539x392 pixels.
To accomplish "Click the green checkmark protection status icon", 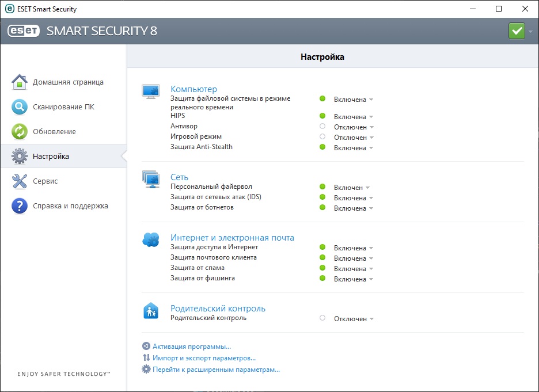I will [517, 31].
